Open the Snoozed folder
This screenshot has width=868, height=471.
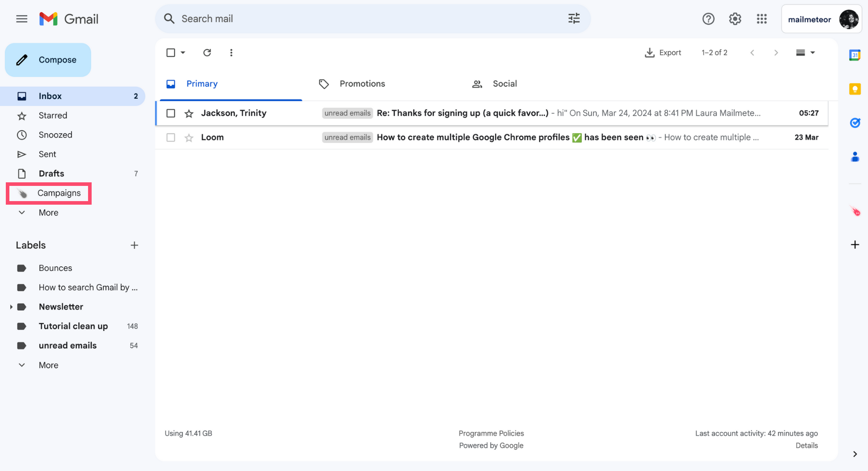(x=73, y=135)
